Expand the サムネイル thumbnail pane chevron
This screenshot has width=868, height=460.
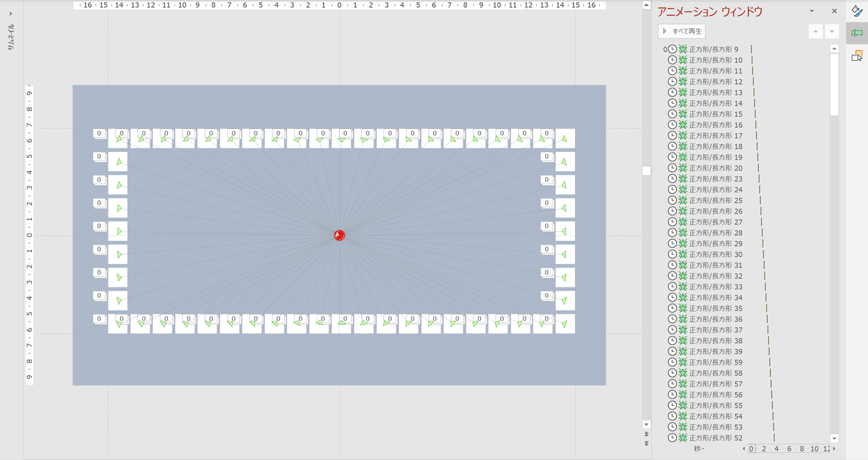click(11, 13)
